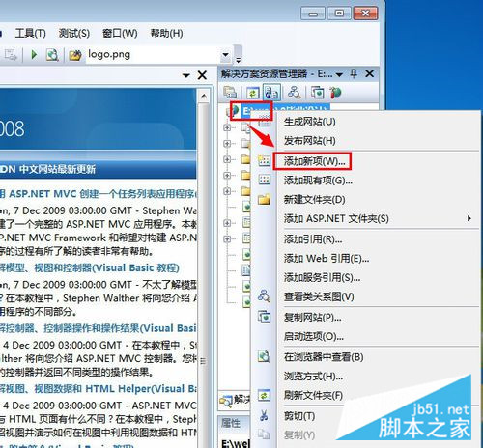483x448 pixels.
Task: Toggle auto-hide pin on Solution Explorer
Action: 354,74
